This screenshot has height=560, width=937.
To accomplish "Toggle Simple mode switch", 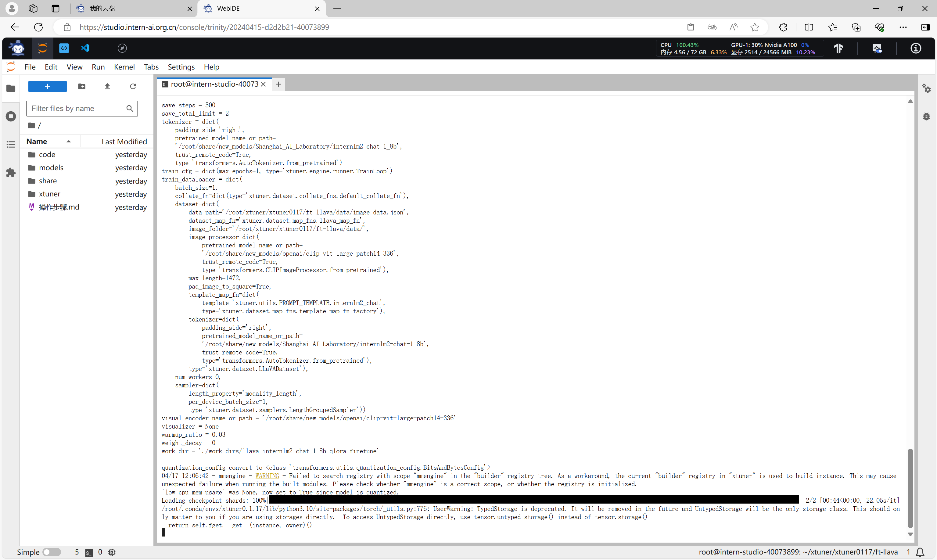I will (51, 552).
